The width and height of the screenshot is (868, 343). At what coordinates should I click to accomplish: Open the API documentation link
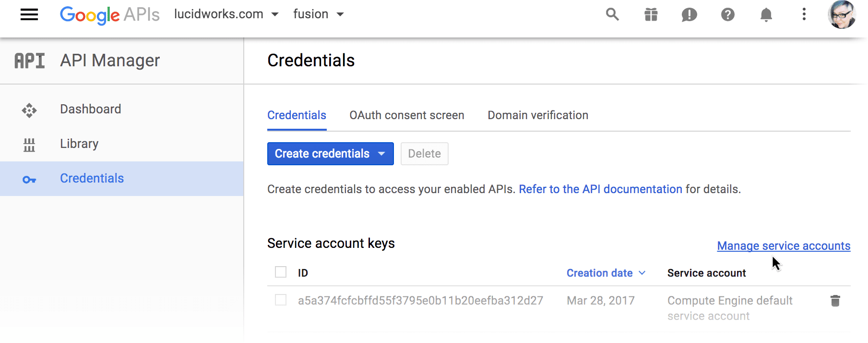coord(600,189)
